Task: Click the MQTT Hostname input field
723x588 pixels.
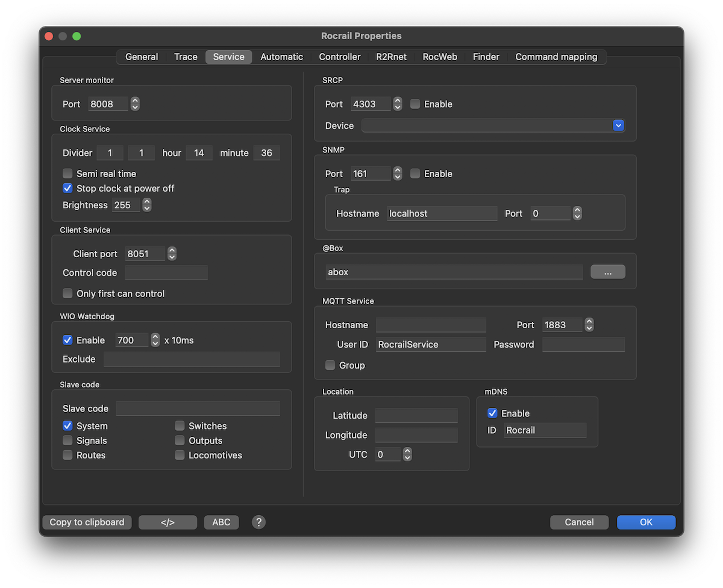Action: pos(431,325)
